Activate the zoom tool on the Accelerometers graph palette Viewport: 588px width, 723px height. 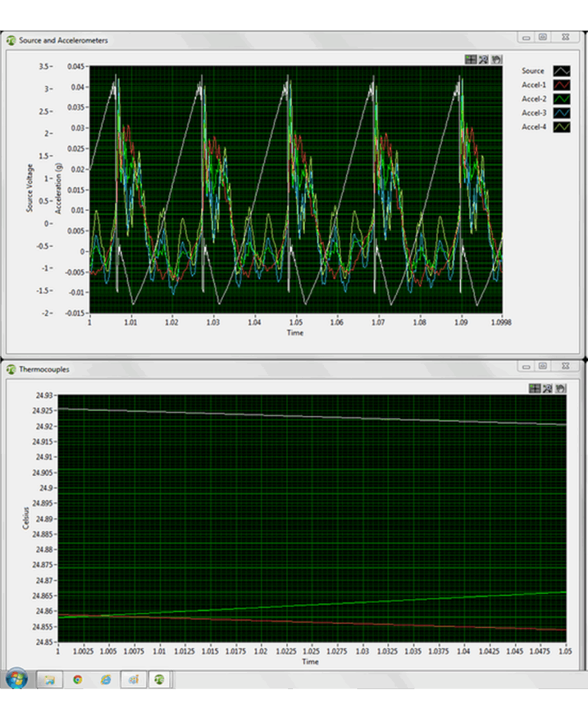(x=484, y=60)
